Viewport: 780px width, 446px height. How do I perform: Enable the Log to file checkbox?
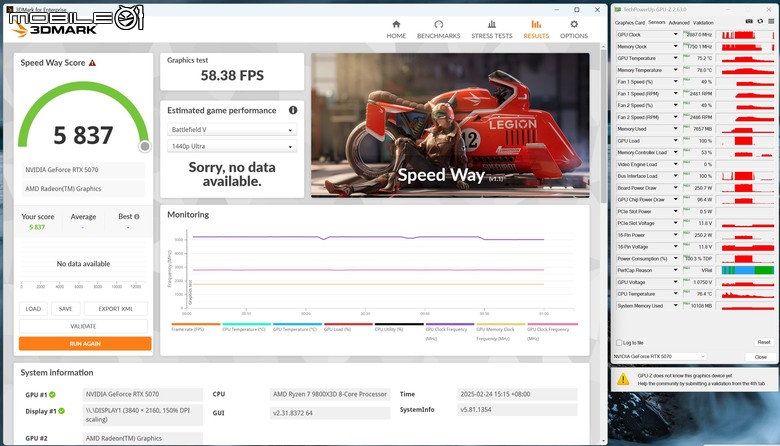619,343
